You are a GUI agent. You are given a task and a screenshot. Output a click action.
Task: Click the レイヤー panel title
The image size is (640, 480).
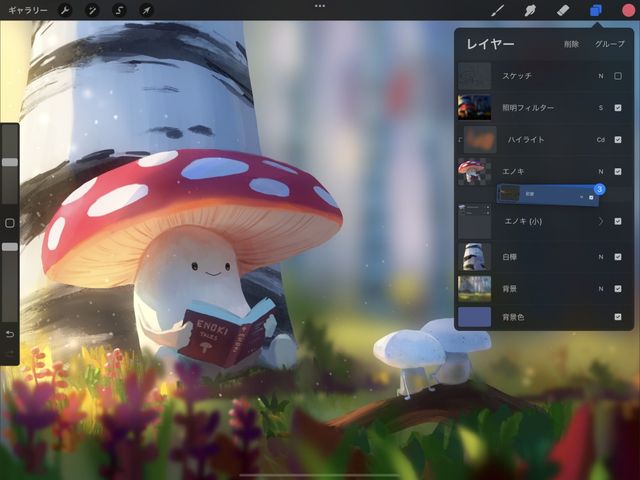490,44
